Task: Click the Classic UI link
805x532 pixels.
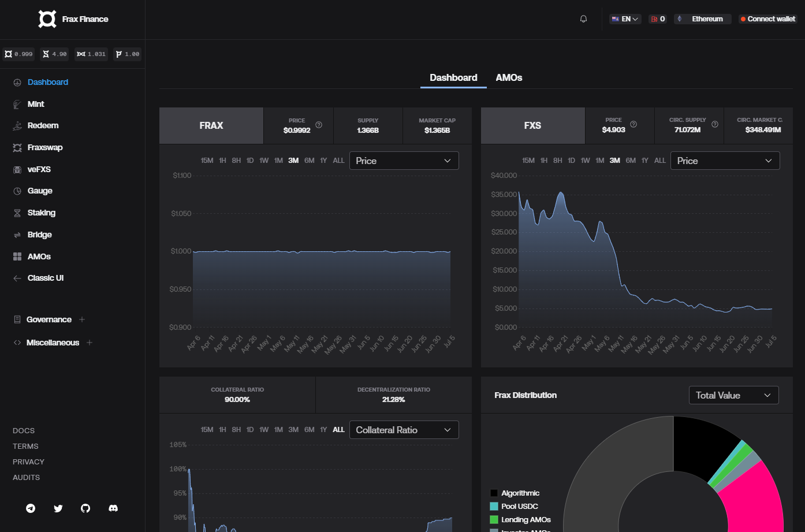Action: pos(46,278)
